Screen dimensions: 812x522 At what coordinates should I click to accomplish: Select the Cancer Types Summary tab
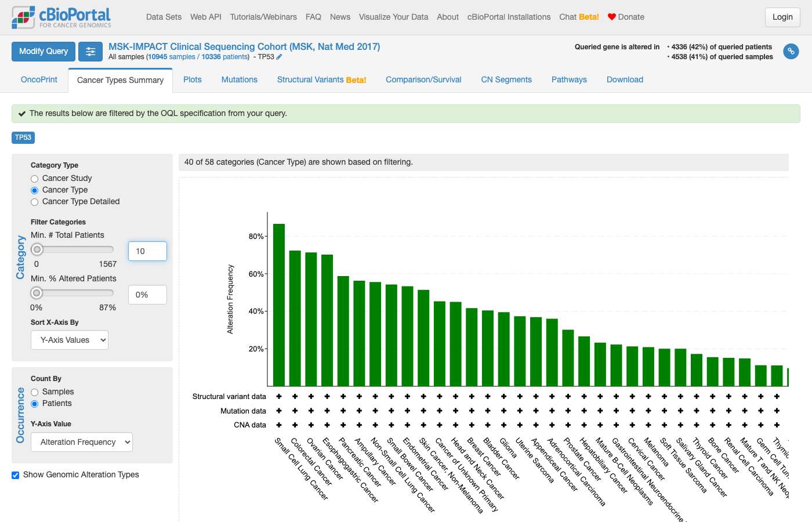click(x=120, y=80)
